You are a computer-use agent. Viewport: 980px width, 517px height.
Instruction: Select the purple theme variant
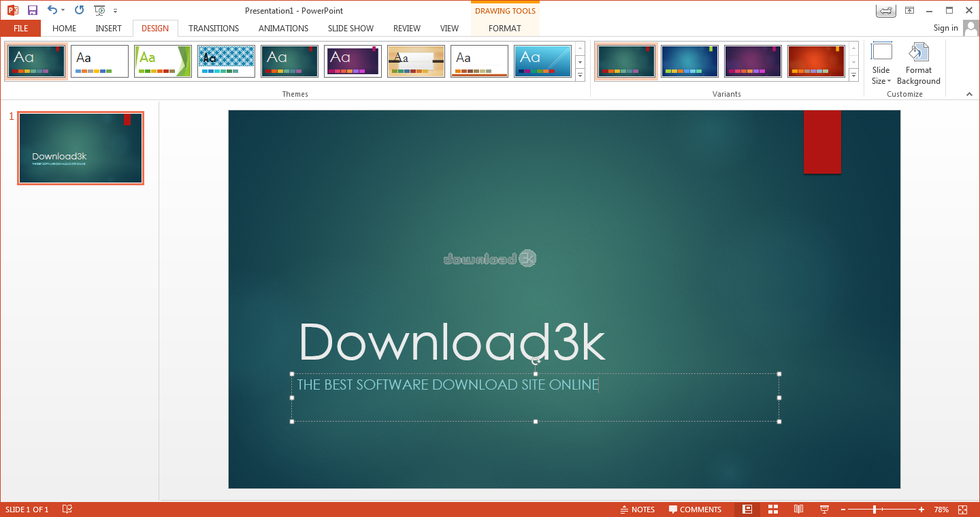coord(753,61)
